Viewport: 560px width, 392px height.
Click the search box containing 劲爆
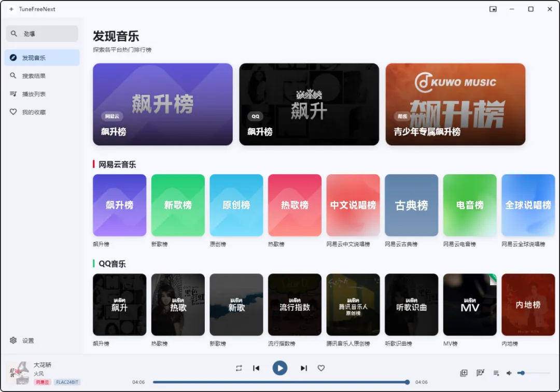(x=42, y=34)
